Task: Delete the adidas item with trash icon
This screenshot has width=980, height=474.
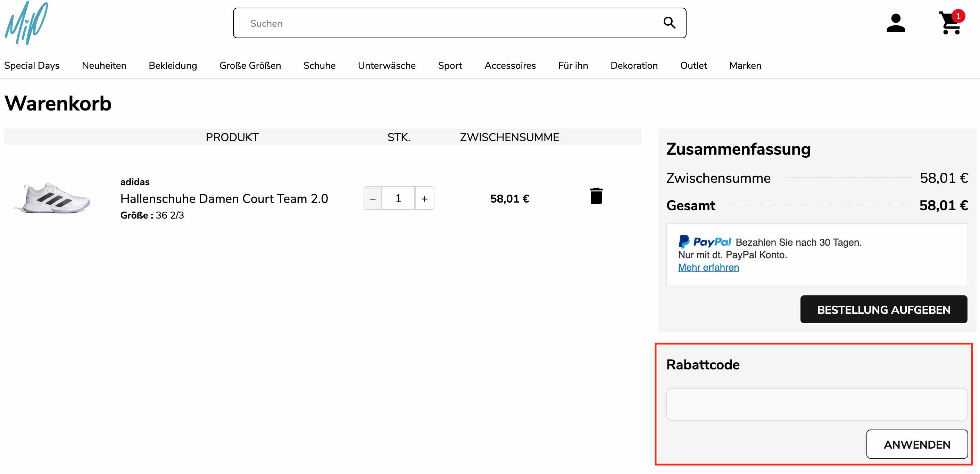Action: 596,196
